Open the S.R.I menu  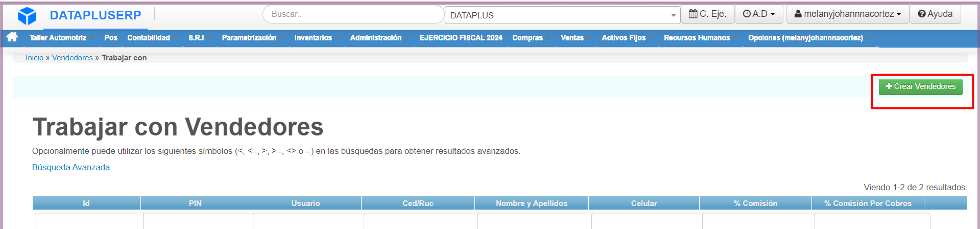coord(196,38)
